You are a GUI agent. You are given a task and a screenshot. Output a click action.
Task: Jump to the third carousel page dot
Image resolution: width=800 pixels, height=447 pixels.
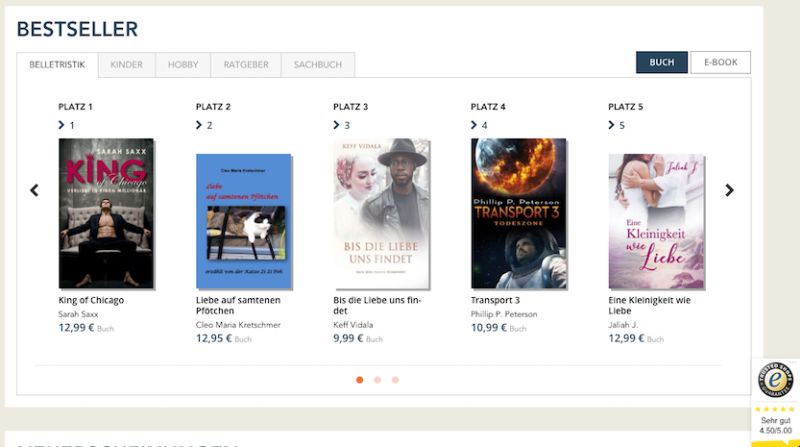395,380
